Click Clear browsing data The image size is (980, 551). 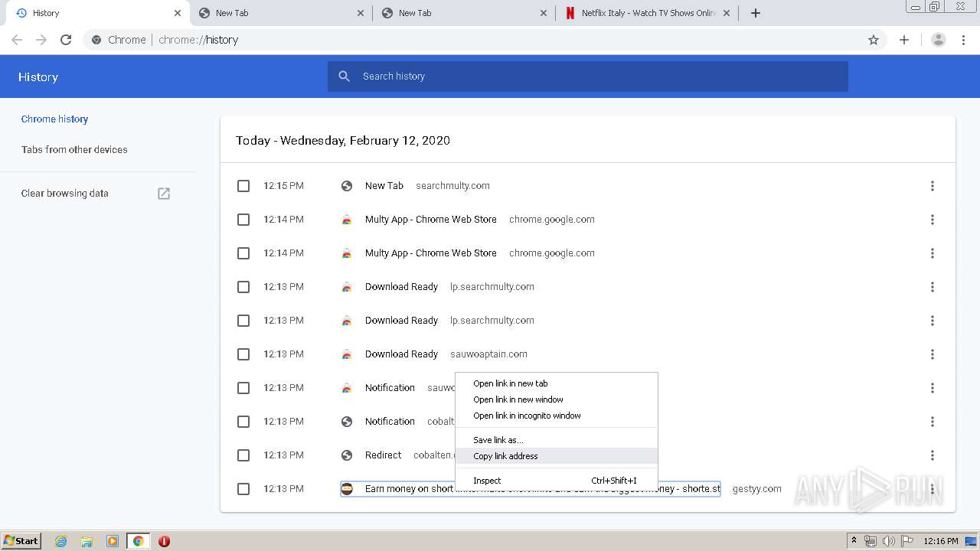(65, 194)
